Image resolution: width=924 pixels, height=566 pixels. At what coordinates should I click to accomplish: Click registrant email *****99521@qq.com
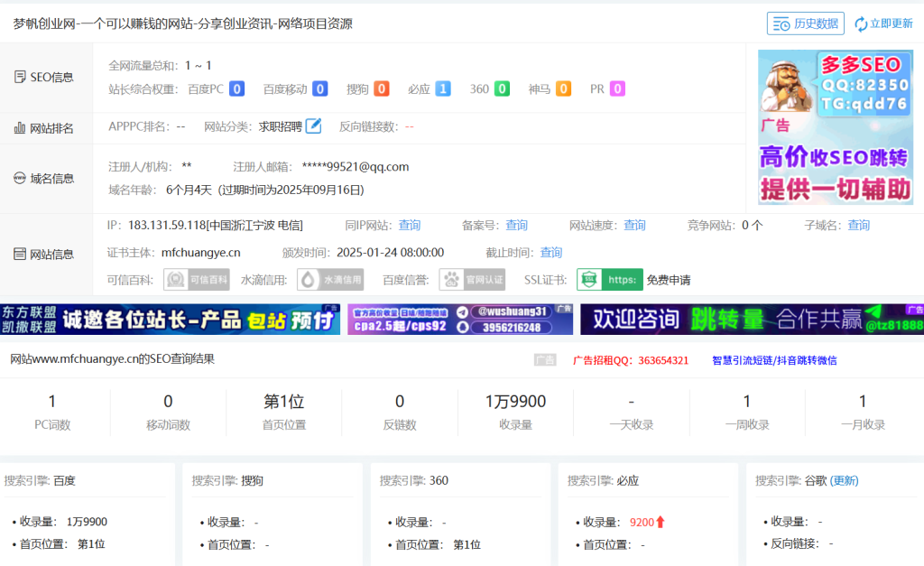[356, 167]
